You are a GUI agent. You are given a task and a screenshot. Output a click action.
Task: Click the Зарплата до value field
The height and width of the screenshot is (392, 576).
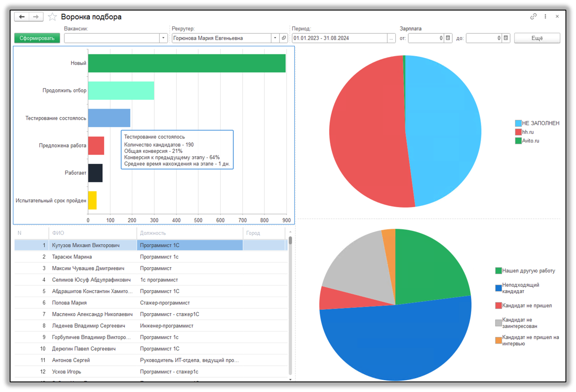pos(484,38)
